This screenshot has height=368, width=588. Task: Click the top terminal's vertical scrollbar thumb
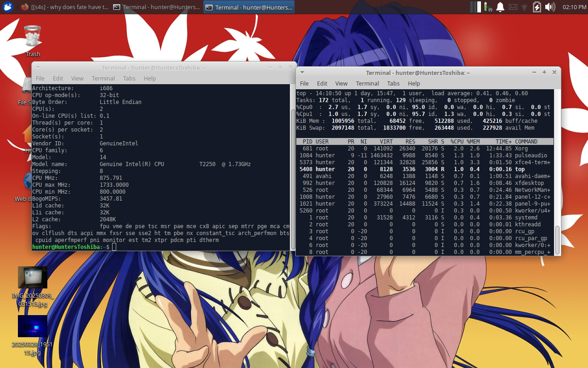558,240
